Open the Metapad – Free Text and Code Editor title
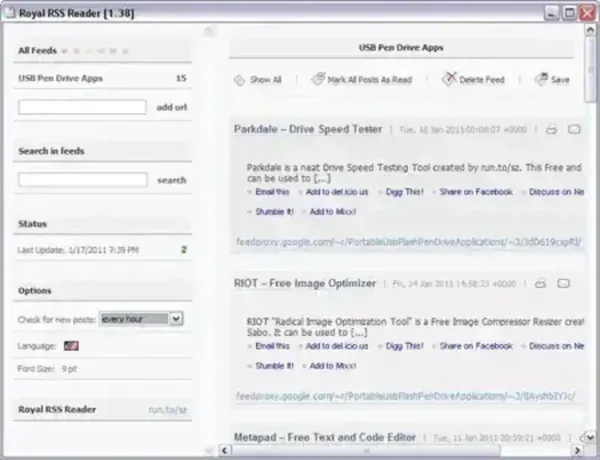This screenshot has height=460, width=600. tap(325, 437)
